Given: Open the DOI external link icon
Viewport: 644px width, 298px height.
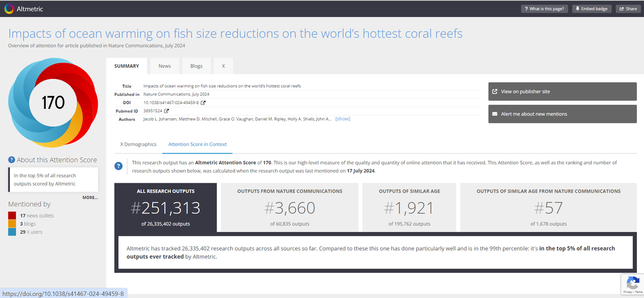Looking at the screenshot, I should pyautogui.click(x=203, y=102).
